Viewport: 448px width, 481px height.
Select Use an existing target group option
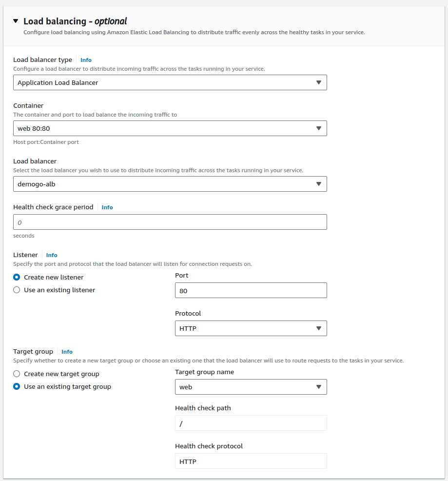pyautogui.click(x=17, y=386)
